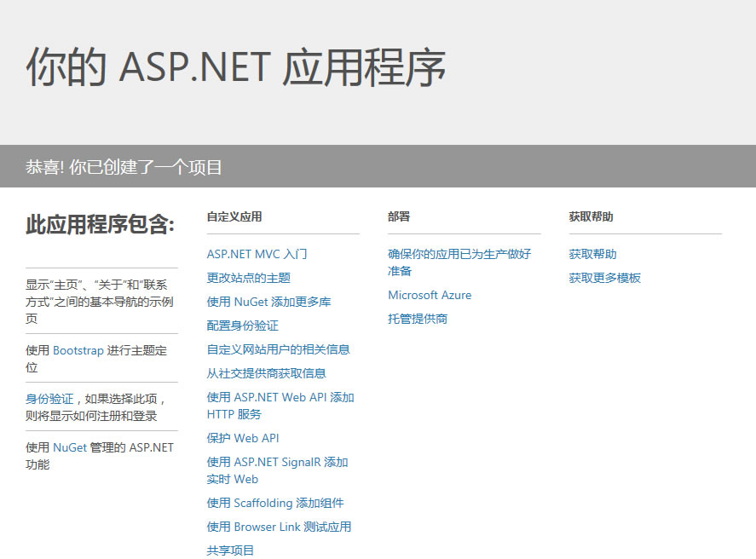This screenshot has width=756, height=559.
Task: Open 确保你的应用已为生产做好准备 link
Action: [459, 262]
